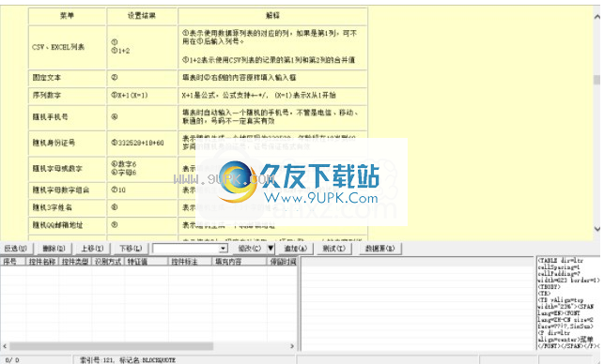
Task: Click the 随机3字姓名 cell
Action: (67, 207)
